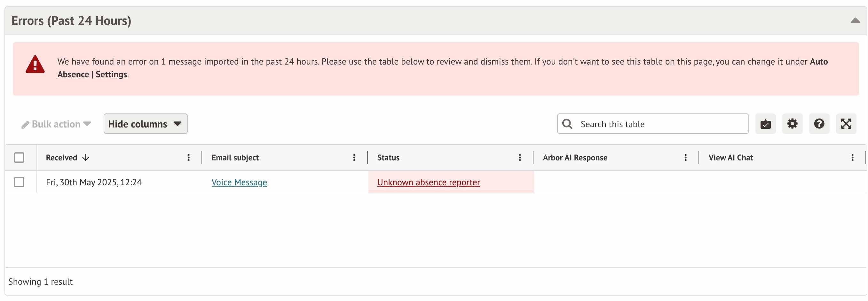
Task: Tick the select-all checkbox in header
Action: 19,158
